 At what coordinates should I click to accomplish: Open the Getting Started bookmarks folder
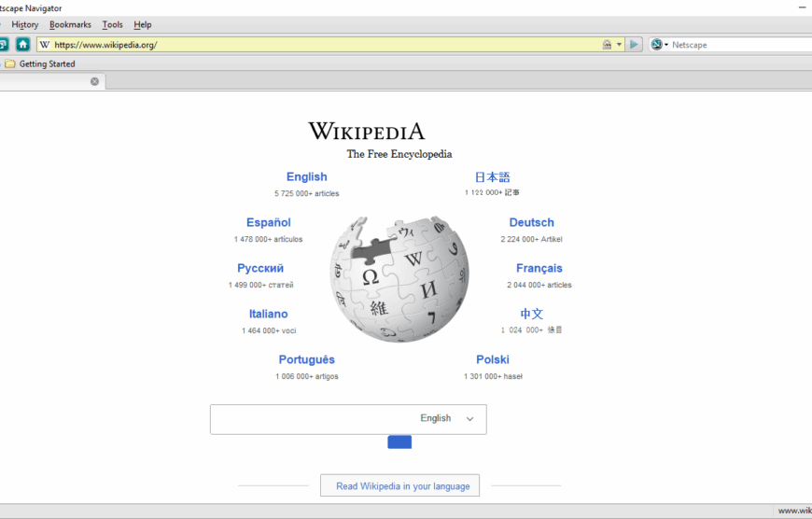[x=40, y=63]
